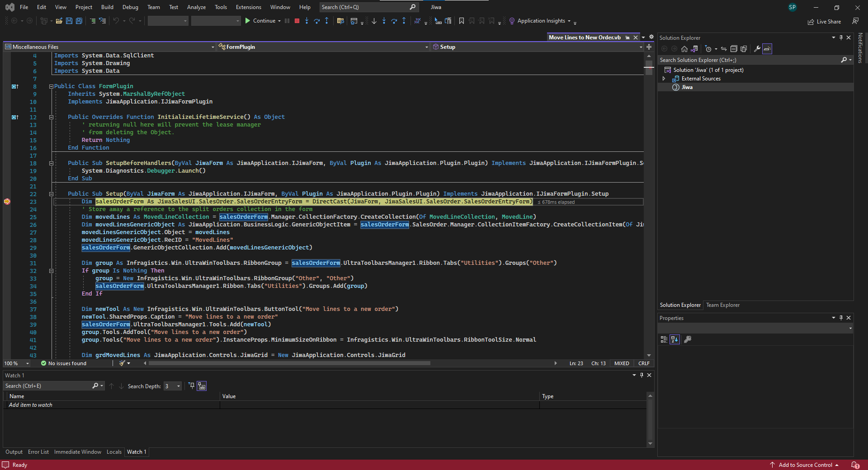Click the Solution Explorer Home icon
The height and width of the screenshot is (470, 868).
tap(684, 49)
